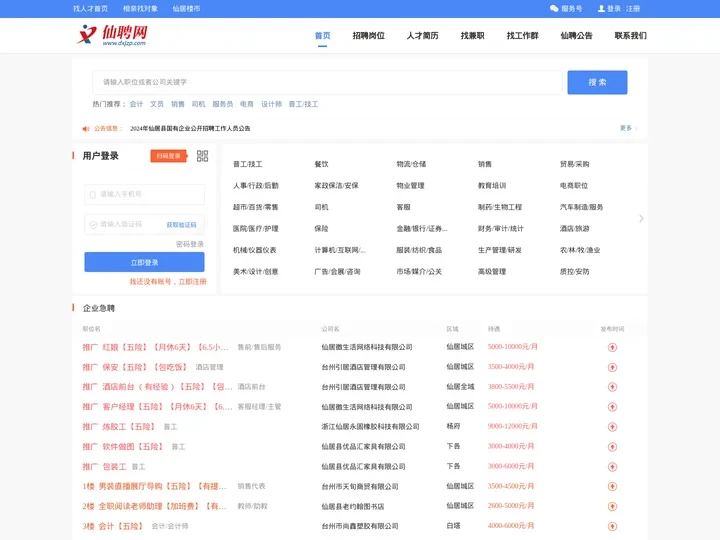Open the 教育培训 job category
The height and width of the screenshot is (540, 720).
(x=492, y=186)
